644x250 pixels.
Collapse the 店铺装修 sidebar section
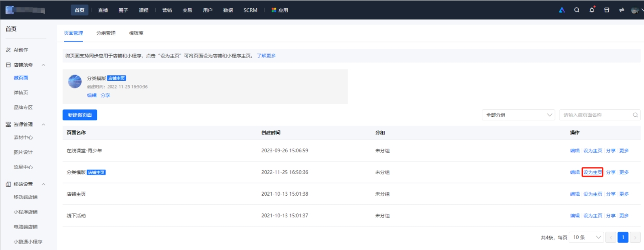click(43, 65)
